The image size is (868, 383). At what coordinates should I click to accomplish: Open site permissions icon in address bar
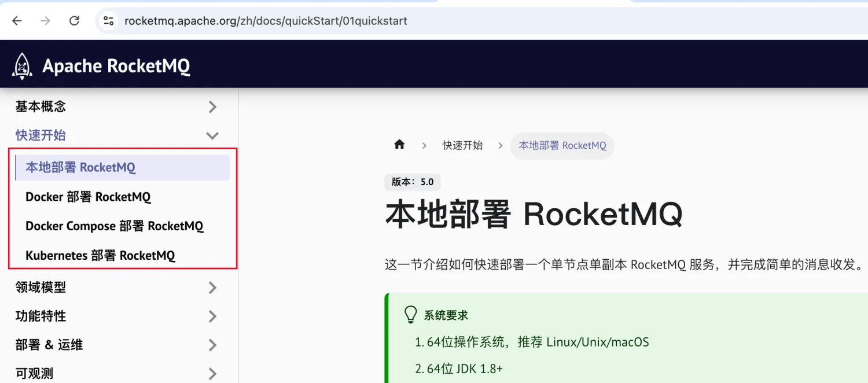point(108,21)
